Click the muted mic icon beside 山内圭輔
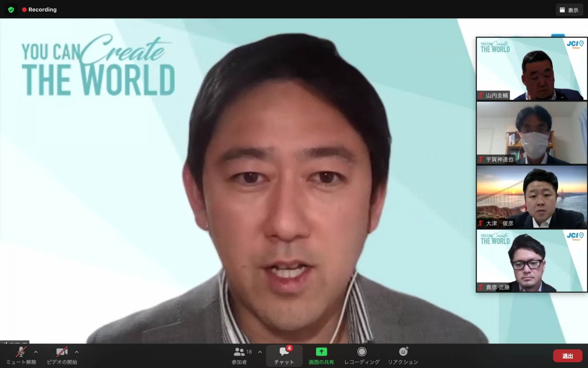Viewport: 588px width, 368px height. (481, 95)
